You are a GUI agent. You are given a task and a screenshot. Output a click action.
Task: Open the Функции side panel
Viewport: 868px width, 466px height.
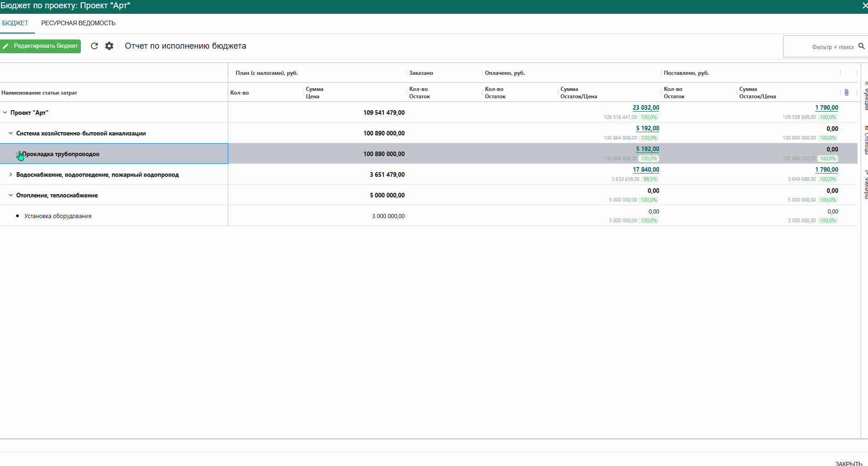pyautogui.click(x=865, y=95)
